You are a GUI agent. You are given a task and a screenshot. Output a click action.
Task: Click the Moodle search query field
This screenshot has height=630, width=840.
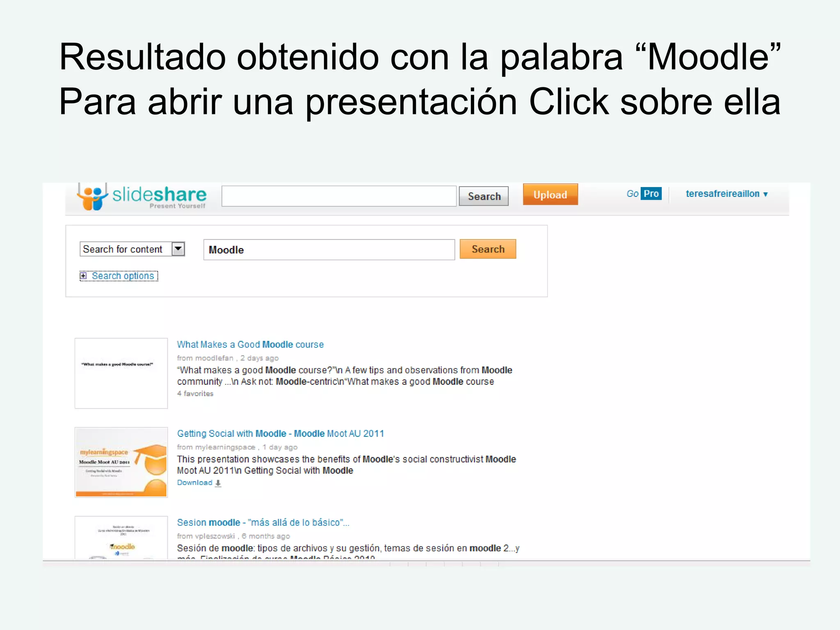pos(329,250)
